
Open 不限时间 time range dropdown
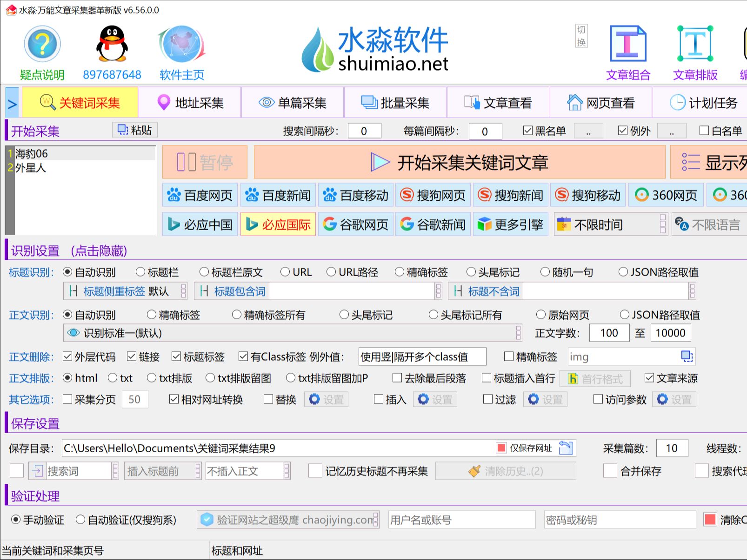click(x=611, y=224)
